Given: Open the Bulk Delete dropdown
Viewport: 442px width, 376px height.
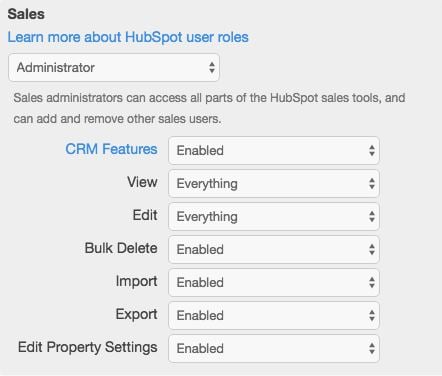Looking at the screenshot, I should (x=274, y=249).
